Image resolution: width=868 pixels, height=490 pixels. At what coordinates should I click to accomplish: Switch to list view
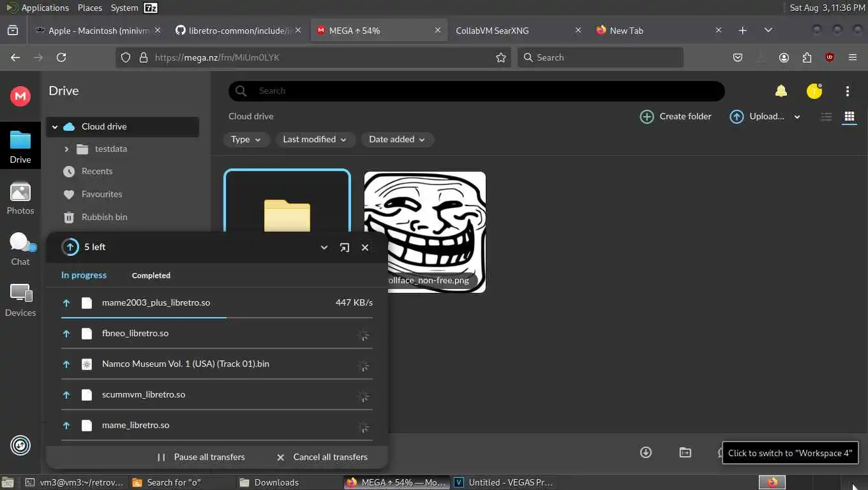[x=827, y=117]
